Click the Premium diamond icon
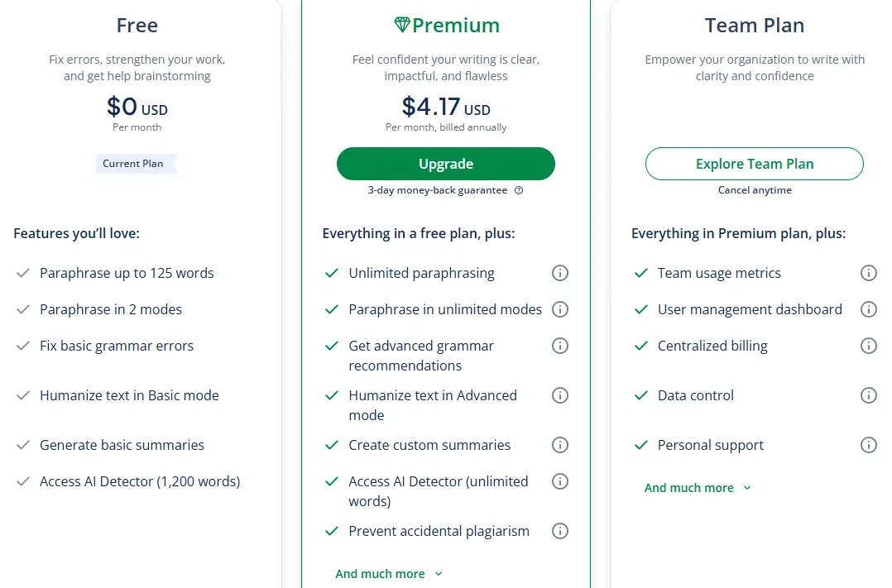 [x=401, y=25]
